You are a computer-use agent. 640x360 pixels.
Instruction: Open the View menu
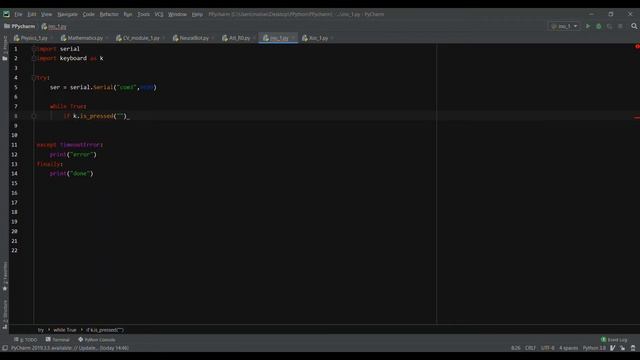coord(46,14)
